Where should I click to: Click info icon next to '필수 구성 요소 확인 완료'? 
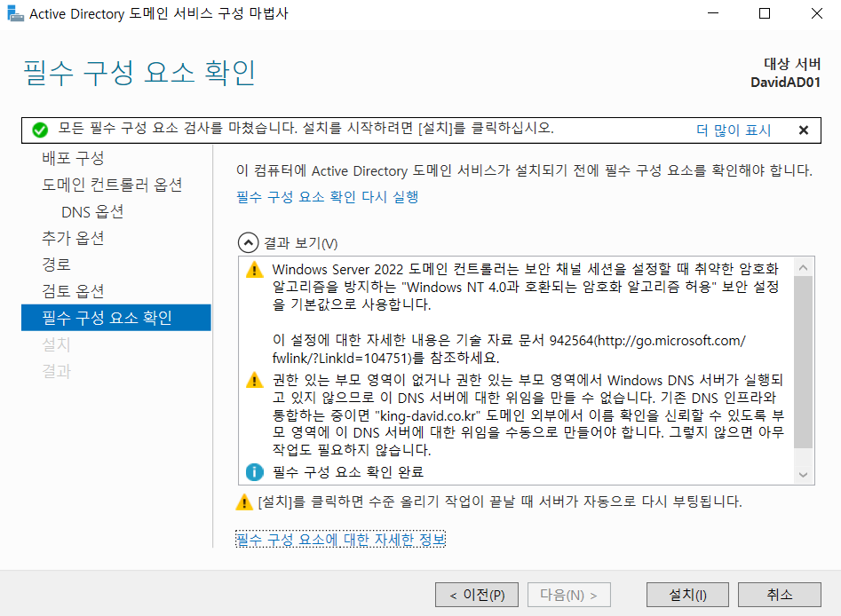click(x=254, y=472)
